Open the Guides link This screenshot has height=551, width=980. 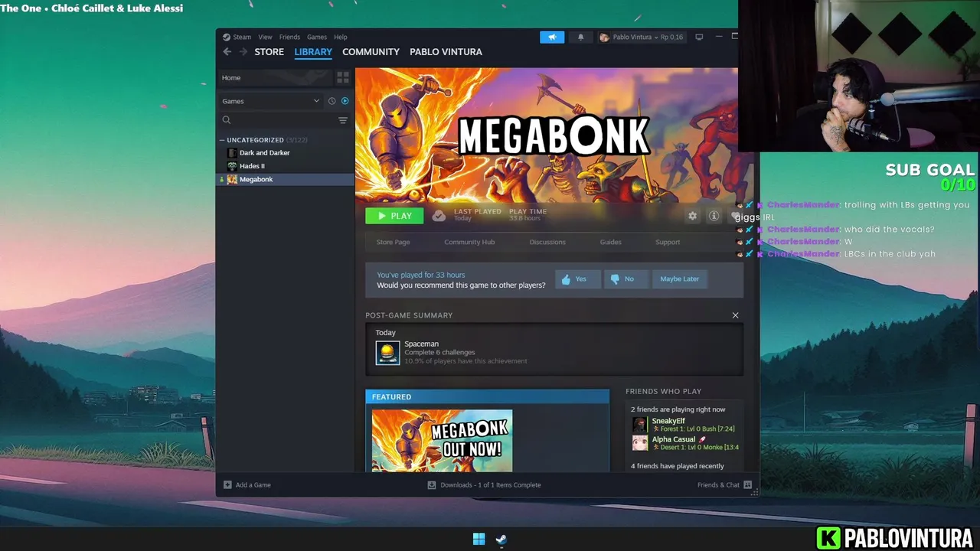610,242
